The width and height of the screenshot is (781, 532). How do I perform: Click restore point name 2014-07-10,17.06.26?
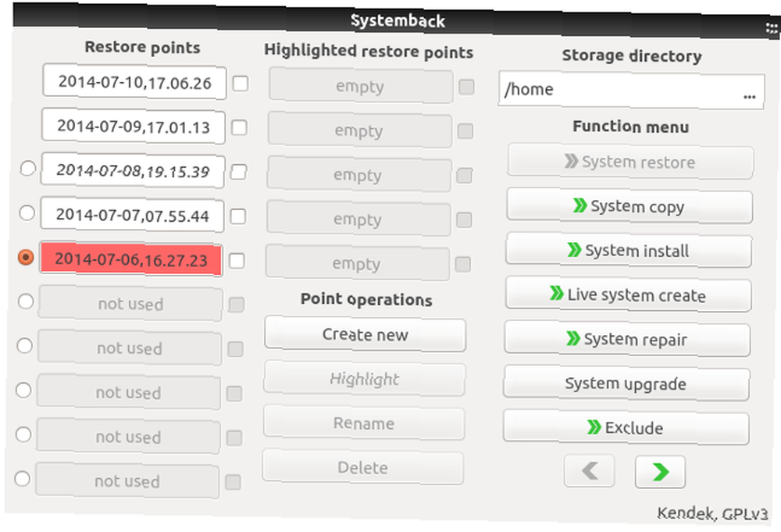134,82
